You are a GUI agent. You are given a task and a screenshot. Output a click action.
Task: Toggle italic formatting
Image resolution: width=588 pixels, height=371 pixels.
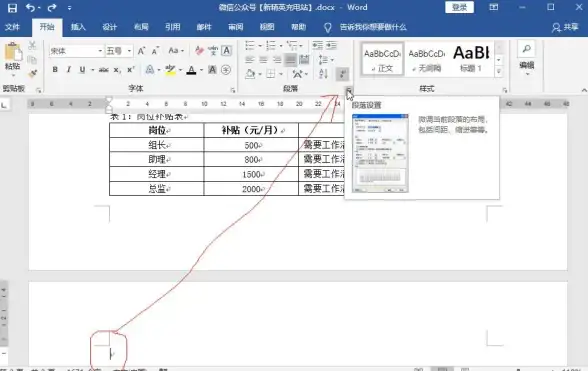tap(69, 70)
